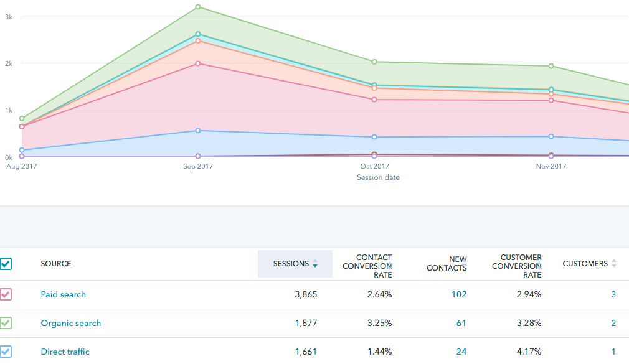Image resolution: width=629 pixels, height=364 pixels.
Task: Toggle the select-all sources checkbox
Action: click(x=6, y=264)
